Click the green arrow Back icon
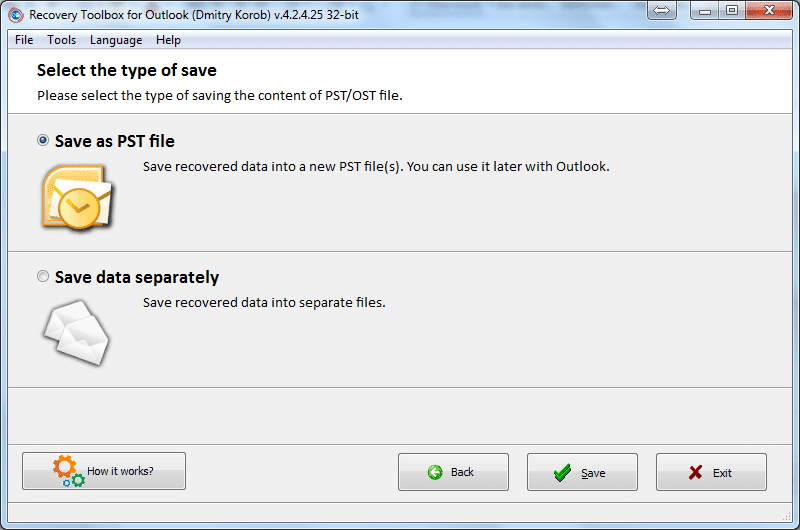Screen dimensions: 800x530 (x=435, y=473)
